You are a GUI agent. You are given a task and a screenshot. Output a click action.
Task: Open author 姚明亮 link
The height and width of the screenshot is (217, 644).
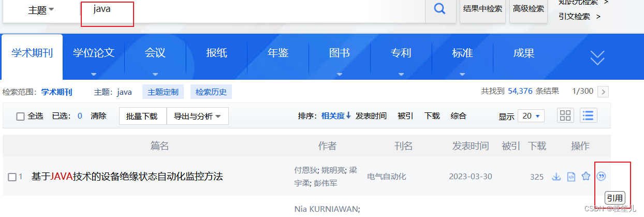[x=332, y=169]
